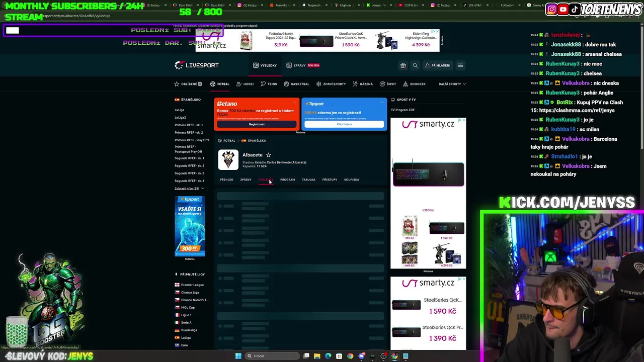This screenshot has height=362, width=644.
Task: Open Primera RFEF - sk. 1
Action: [x=189, y=125]
